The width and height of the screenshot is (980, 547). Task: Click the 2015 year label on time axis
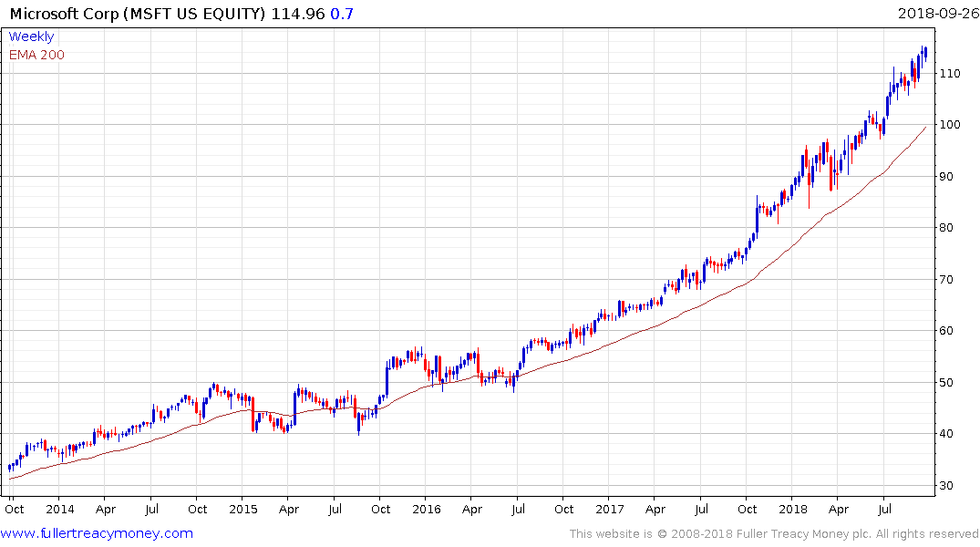coord(243,510)
